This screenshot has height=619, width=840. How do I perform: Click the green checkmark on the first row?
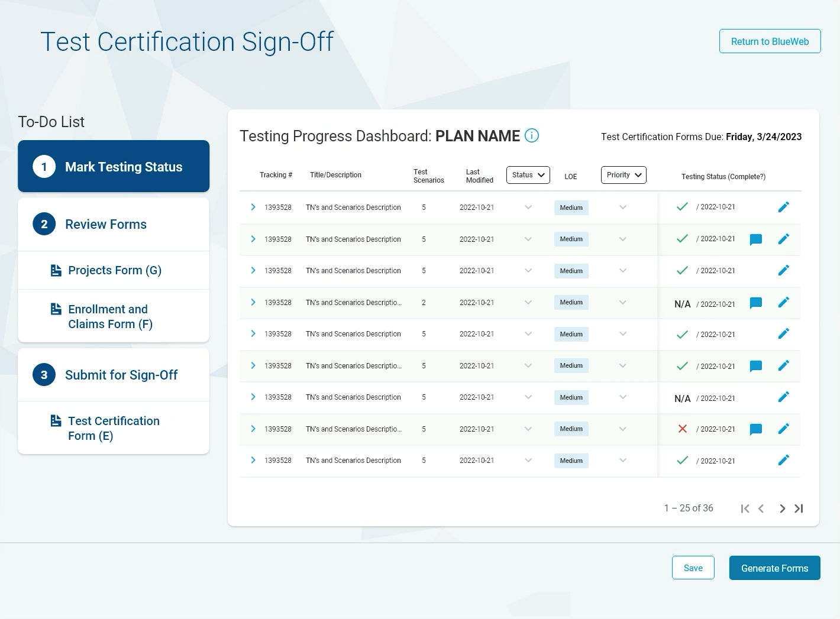(x=682, y=206)
